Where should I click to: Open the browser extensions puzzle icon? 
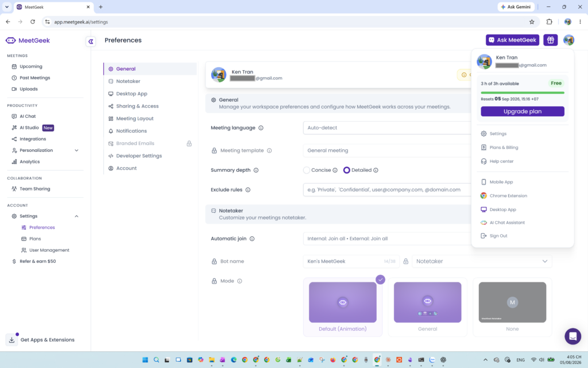pos(550,22)
